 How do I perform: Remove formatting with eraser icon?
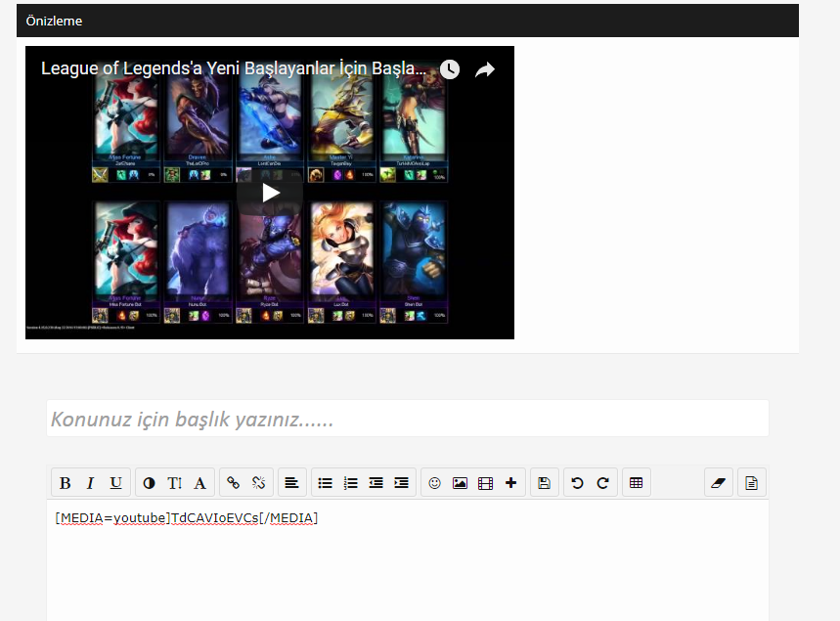pyautogui.click(x=719, y=483)
